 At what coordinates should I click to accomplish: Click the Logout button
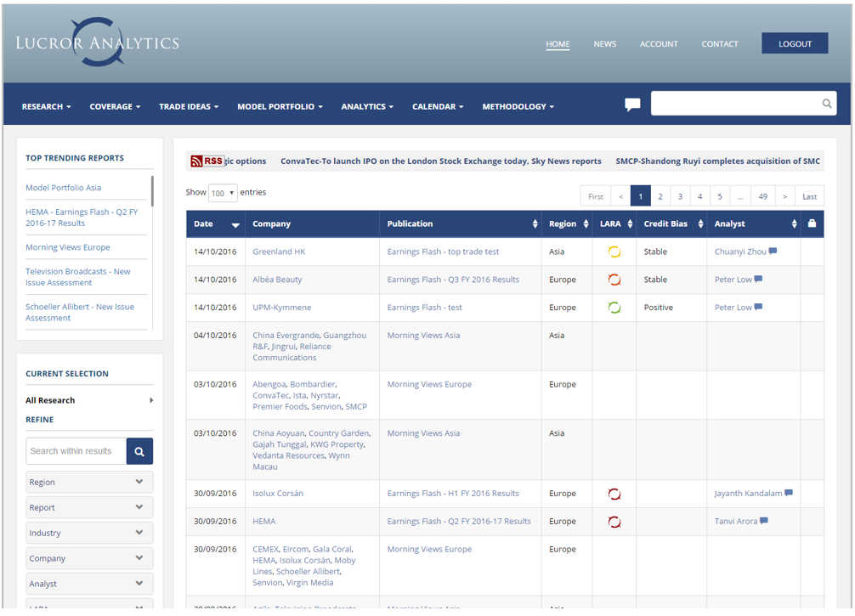[795, 43]
